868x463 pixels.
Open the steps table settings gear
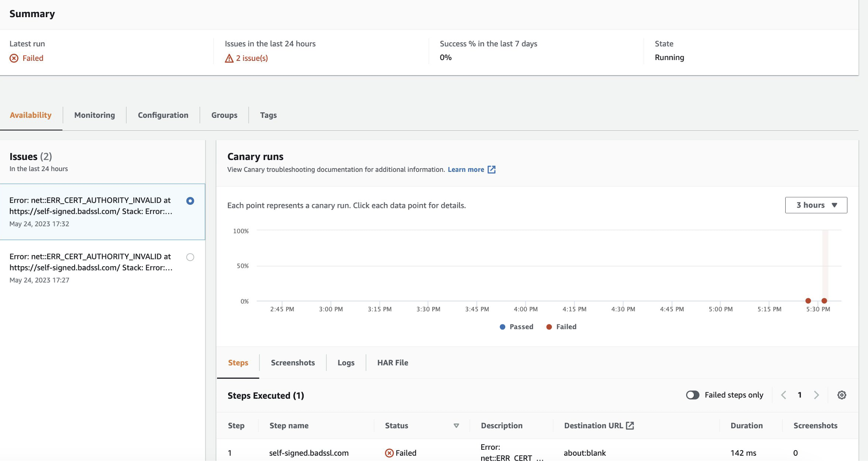coord(841,395)
